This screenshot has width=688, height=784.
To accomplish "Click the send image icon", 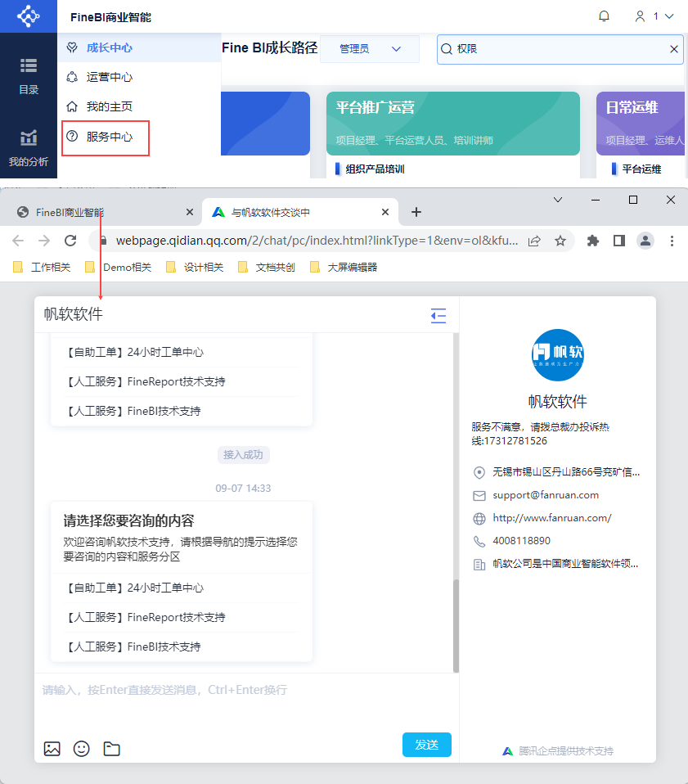I will coord(52,749).
